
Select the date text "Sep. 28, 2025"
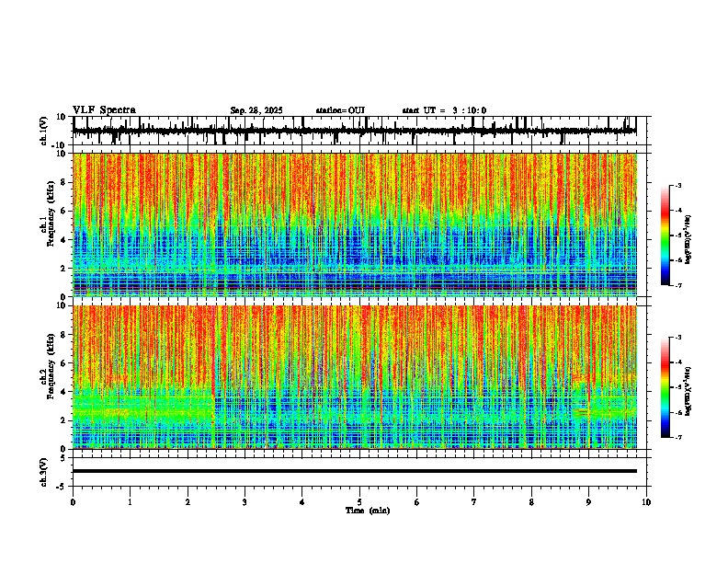(256, 110)
